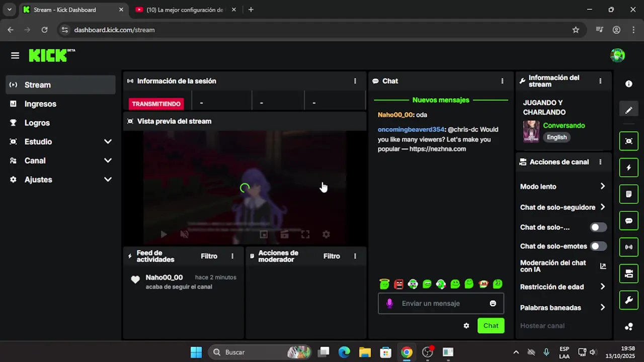Open File Explorer from taskbar
This screenshot has width=644, height=362.
click(x=365, y=352)
